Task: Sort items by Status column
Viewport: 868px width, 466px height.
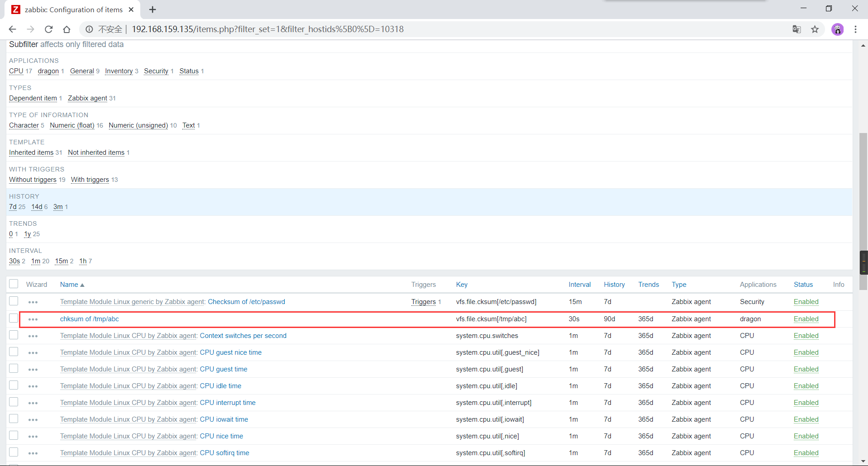Action: click(x=803, y=285)
